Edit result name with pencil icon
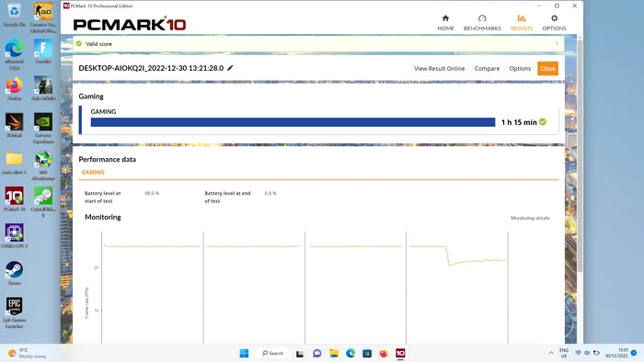Image resolution: width=644 pixels, height=362 pixels. point(230,68)
